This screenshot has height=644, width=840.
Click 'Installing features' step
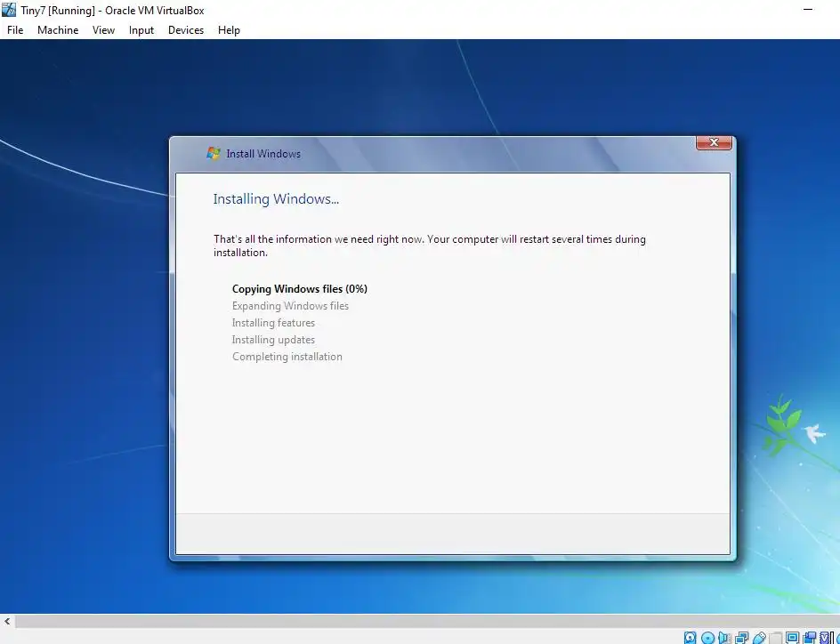point(273,323)
